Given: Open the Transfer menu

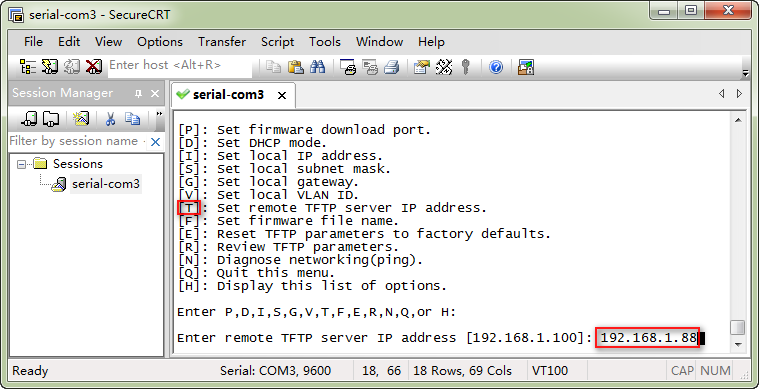Looking at the screenshot, I should (222, 42).
